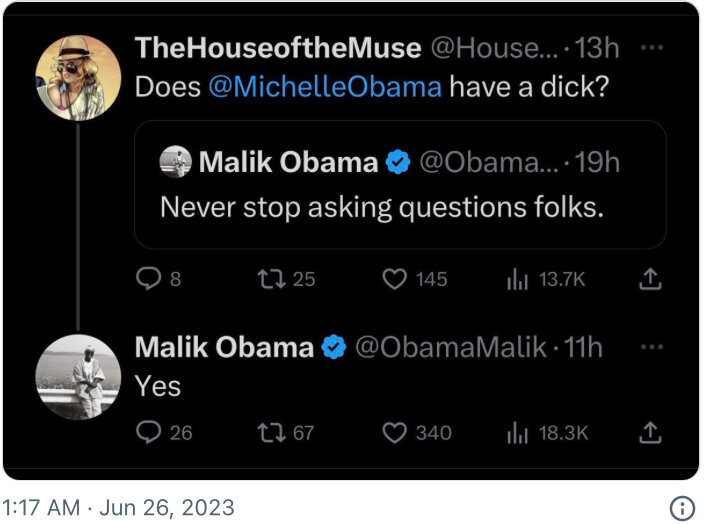705x524 pixels.
Task: Click reply icon on TheHouseoftheMuse tweet
Action: pyautogui.click(x=146, y=280)
